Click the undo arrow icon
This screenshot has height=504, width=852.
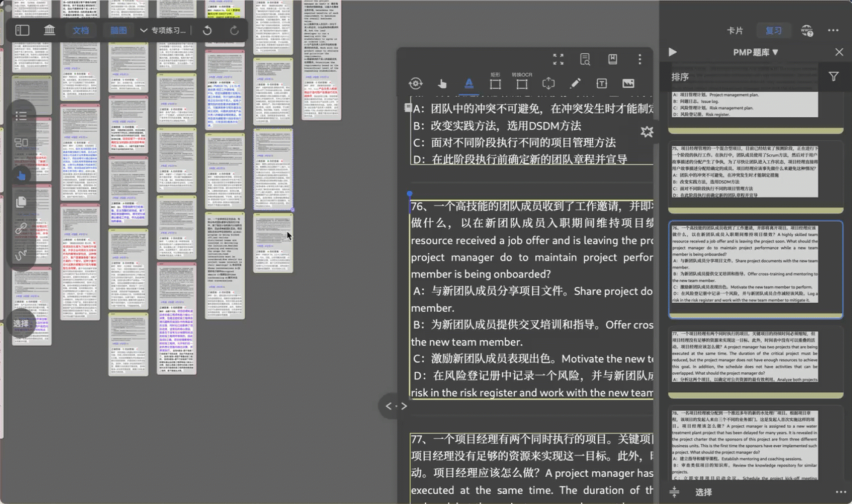[x=207, y=30]
